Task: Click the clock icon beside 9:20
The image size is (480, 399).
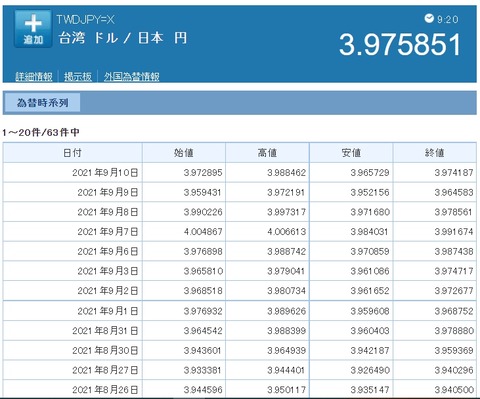Action: (429, 18)
